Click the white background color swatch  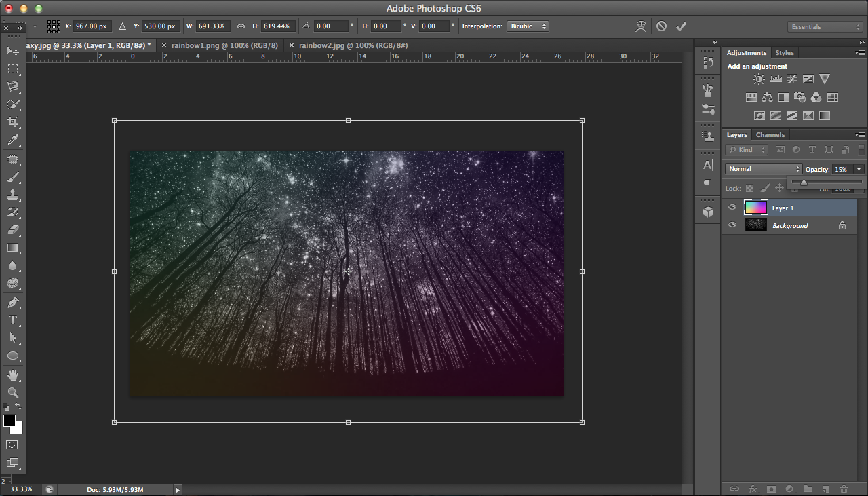(x=18, y=430)
